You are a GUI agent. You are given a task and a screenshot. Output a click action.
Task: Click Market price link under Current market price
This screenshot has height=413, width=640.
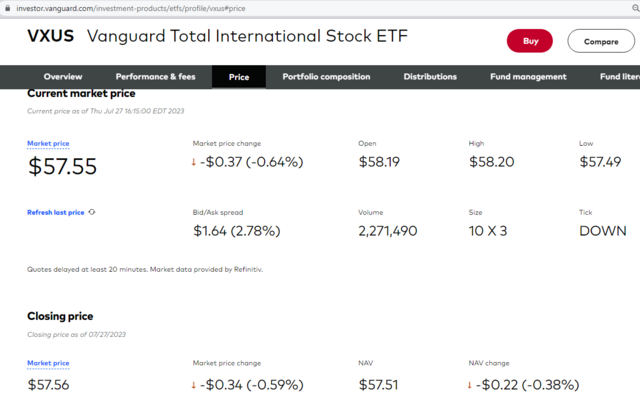[x=48, y=144]
